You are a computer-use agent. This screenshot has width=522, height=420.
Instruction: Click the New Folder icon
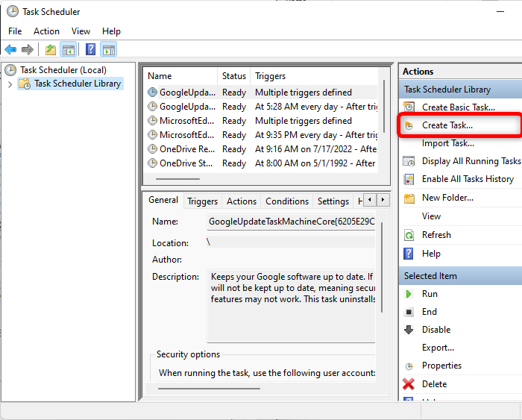409,198
